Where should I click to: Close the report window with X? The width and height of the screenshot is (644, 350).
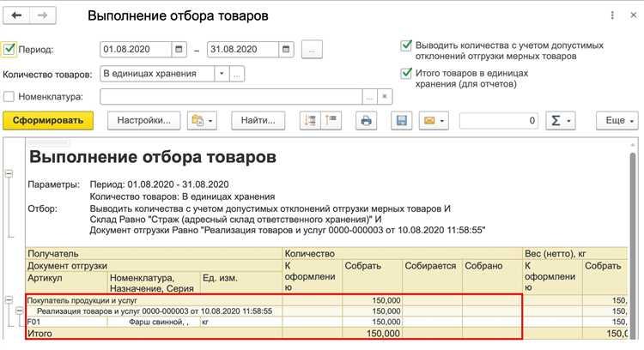tap(634, 15)
